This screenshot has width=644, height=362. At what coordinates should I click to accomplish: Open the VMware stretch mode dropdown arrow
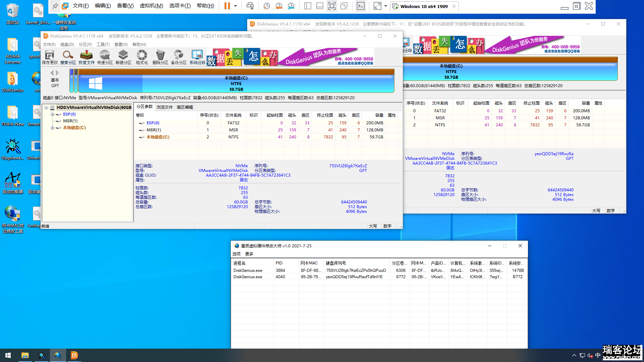pyautogui.click(x=385, y=6)
